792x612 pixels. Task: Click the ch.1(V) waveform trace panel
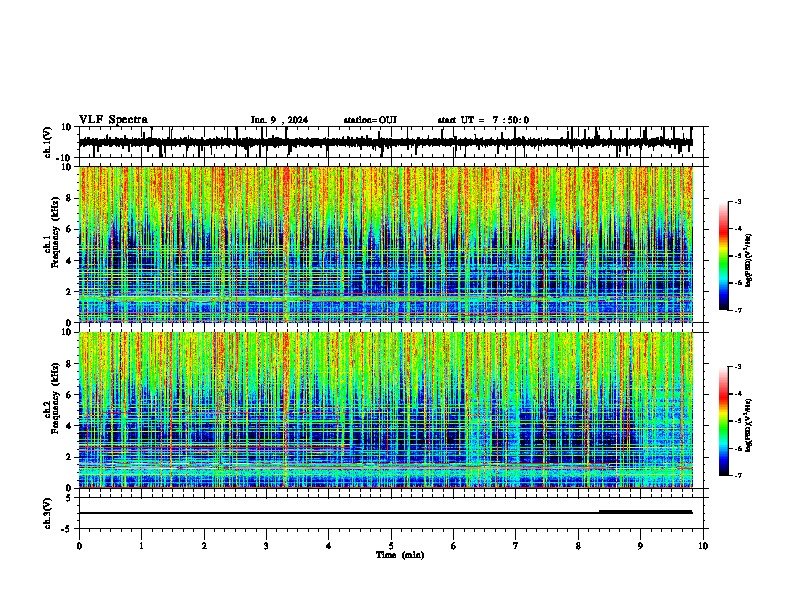click(x=393, y=142)
